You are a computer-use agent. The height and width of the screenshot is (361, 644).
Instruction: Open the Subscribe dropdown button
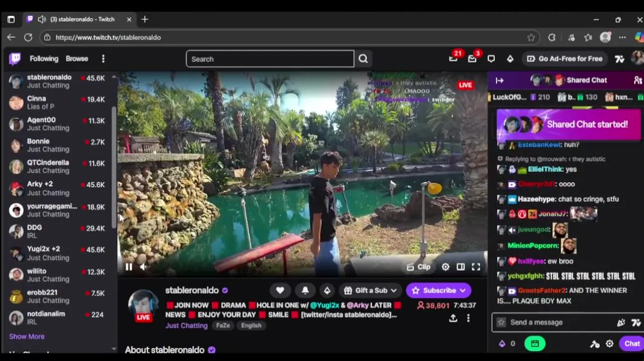[438, 290]
